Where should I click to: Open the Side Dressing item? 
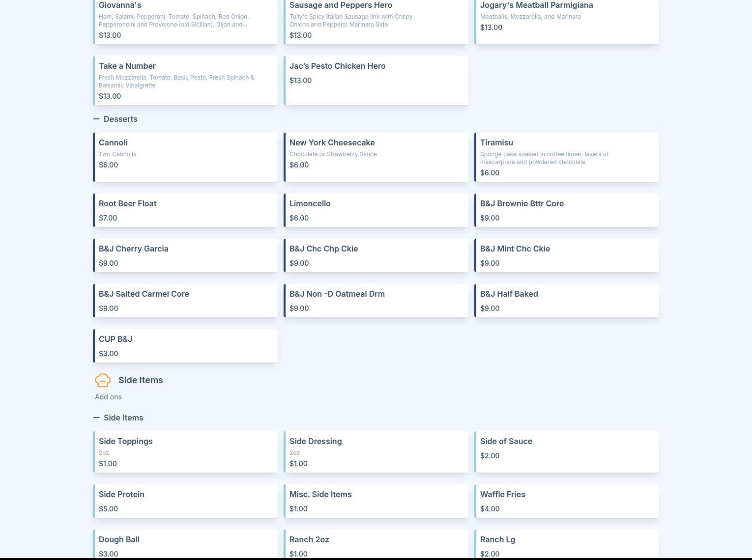[x=376, y=452]
